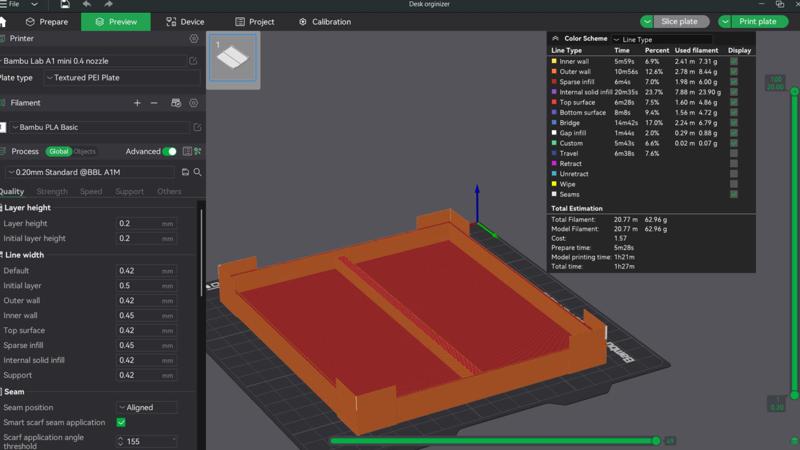800x450 pixels.
Task: Enable display of Travel lines
Action: coord(734,153)
